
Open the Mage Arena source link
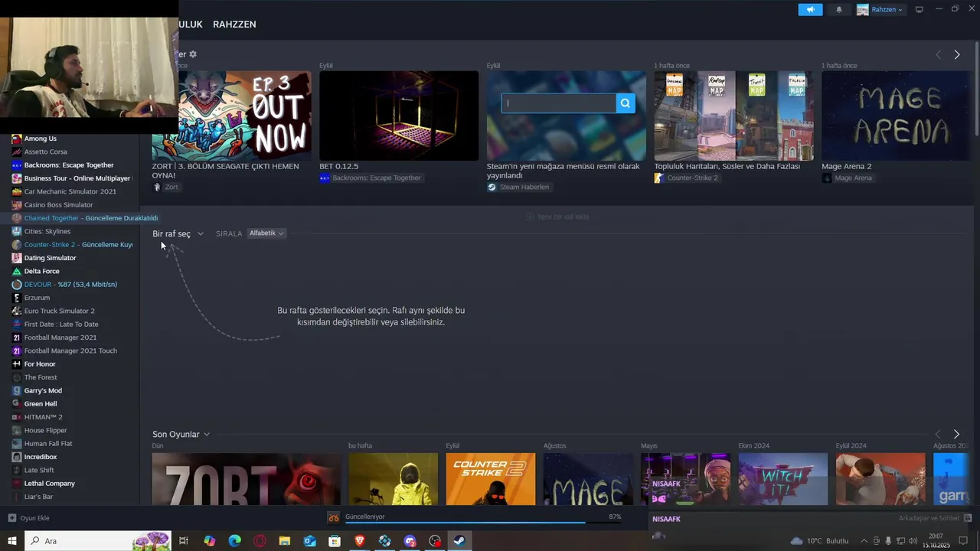pos(848,178)
